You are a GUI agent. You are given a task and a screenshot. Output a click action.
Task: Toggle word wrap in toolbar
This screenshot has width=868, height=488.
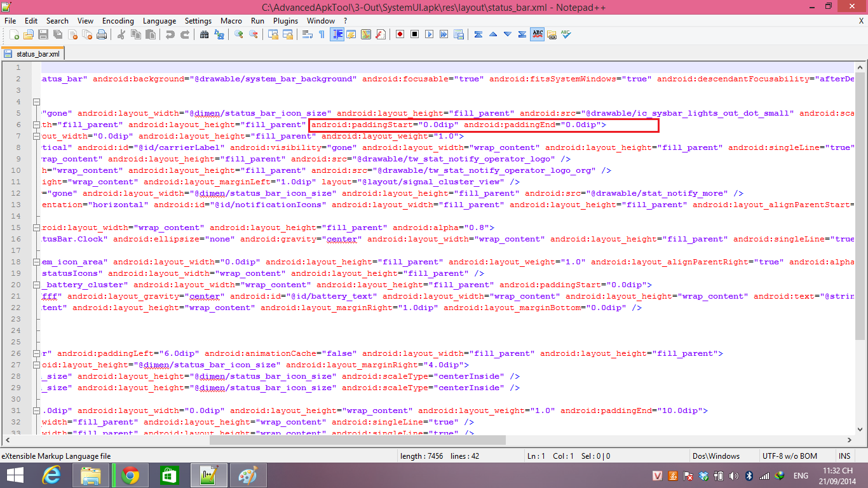307,34
